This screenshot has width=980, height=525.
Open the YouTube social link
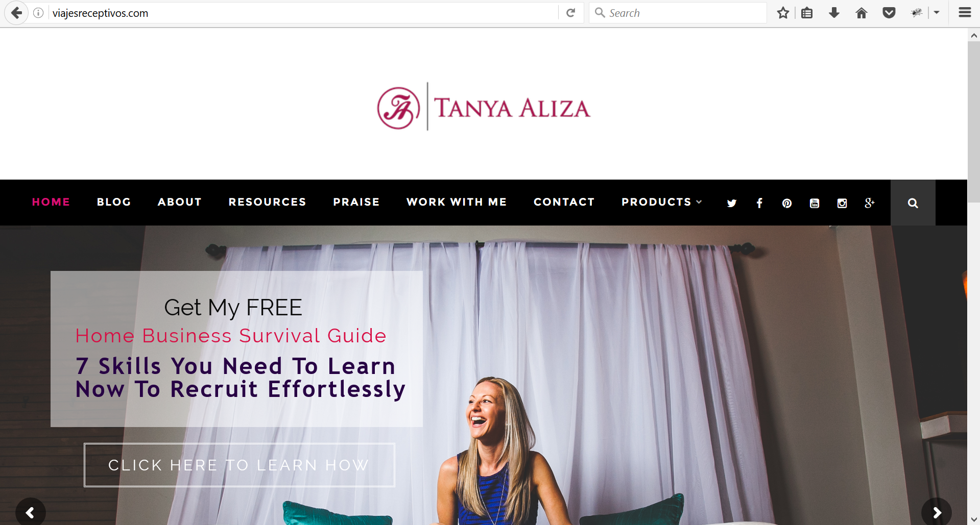(815, 203)
